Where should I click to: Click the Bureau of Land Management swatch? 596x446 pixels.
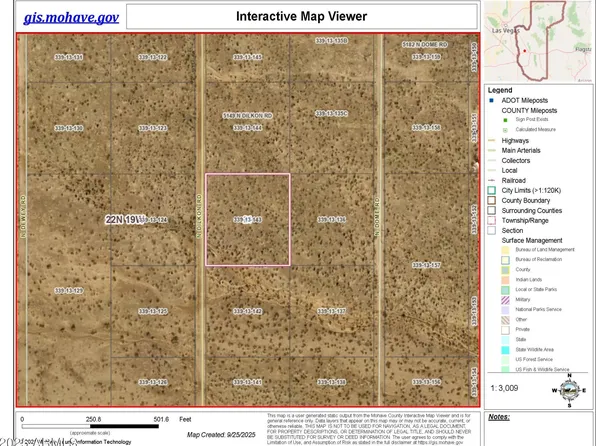[505, 250]
